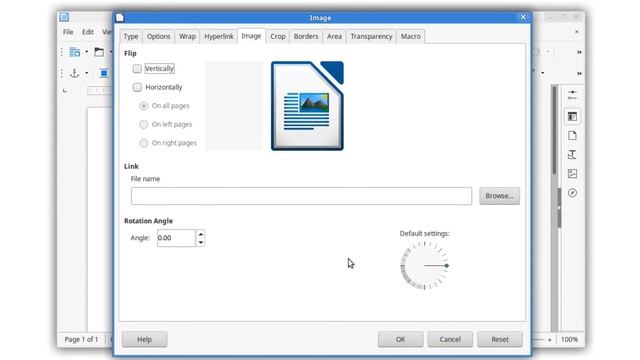Screen dimensions: 640x360
Task: Expand the lower toolbar overflow chevron
Action: tap(579, 73)
